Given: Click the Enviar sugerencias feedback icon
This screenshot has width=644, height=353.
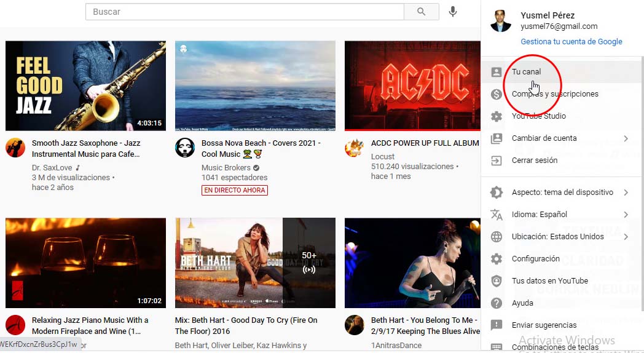Looking at the screenshot, I should click(x=496, y=325).
